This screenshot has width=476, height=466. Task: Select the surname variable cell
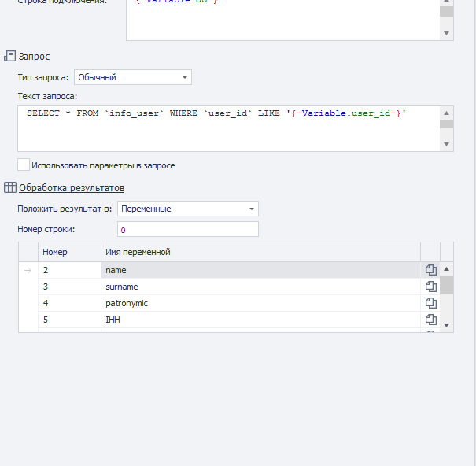pyautogui.click(x=260, y=287)
